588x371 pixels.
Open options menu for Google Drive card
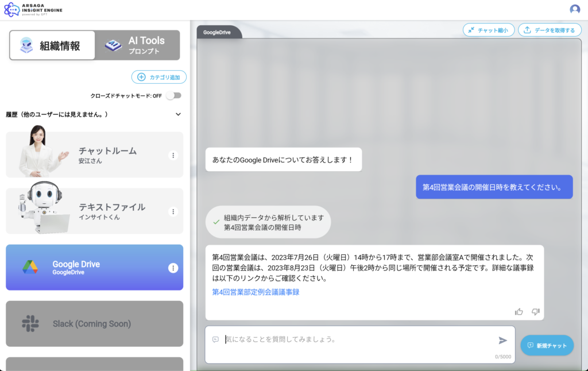[x=173, y=268]
